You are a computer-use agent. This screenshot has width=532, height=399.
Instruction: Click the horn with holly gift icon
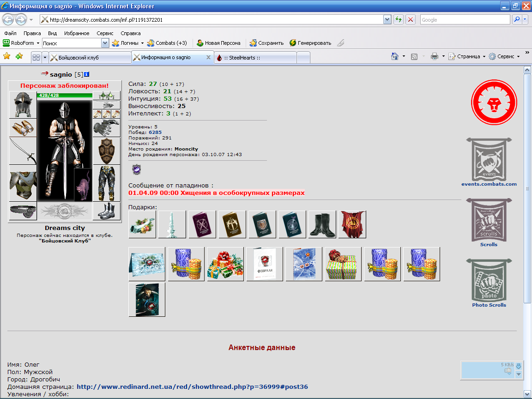pyautogui.click(x=142, y=224)
